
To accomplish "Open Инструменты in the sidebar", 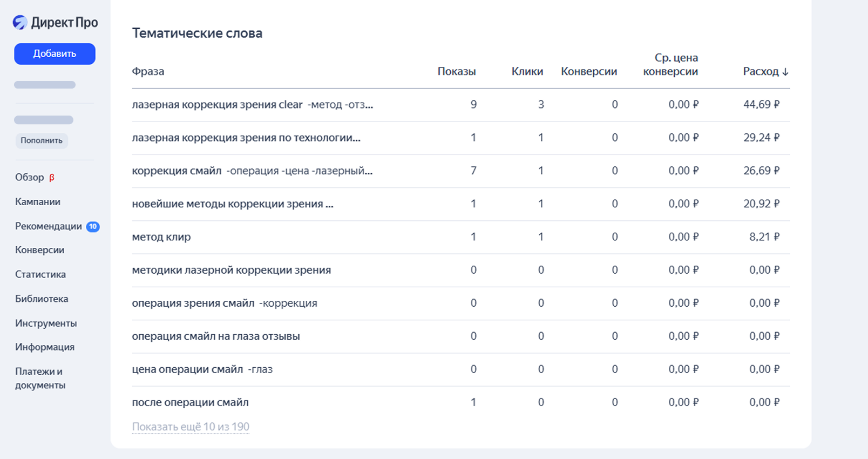I will [x=46, y=323].
